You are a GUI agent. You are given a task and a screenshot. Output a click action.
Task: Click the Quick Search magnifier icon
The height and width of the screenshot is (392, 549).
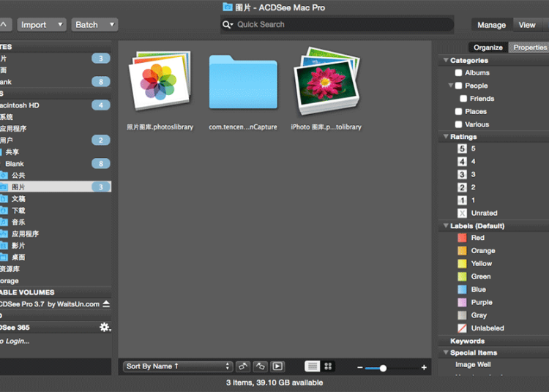pyautogui.click(x=228, y=25)
